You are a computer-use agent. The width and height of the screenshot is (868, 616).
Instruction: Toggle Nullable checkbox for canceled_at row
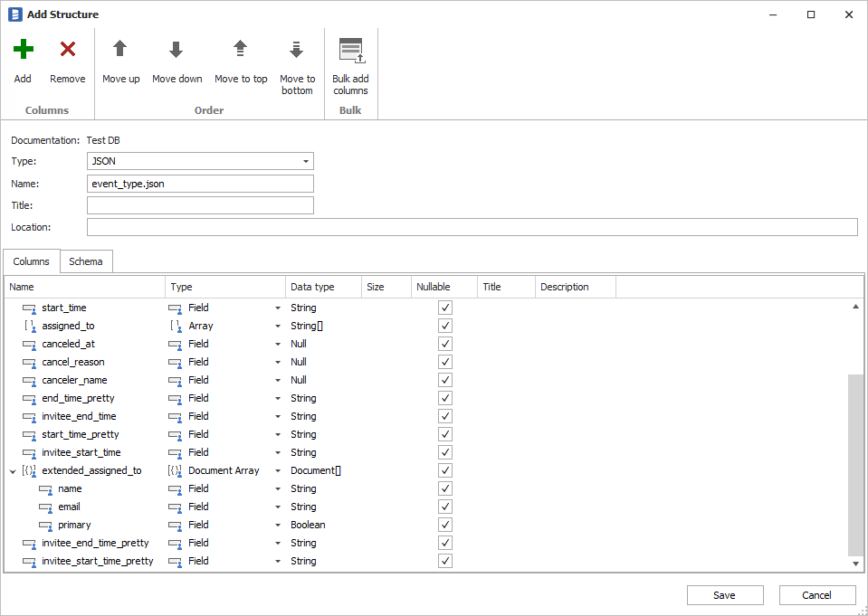444,344
